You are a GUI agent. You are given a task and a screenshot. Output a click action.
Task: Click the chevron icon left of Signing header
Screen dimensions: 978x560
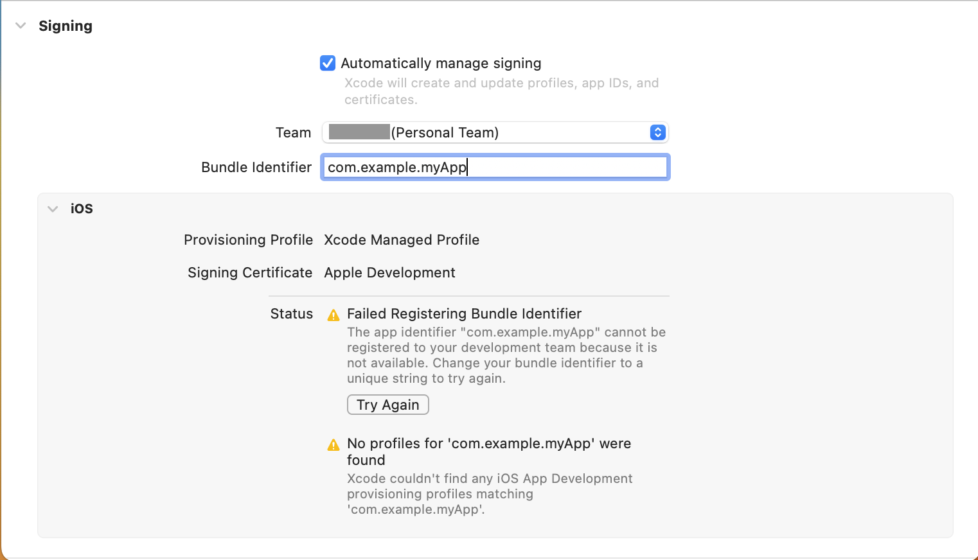coord(21,26)
